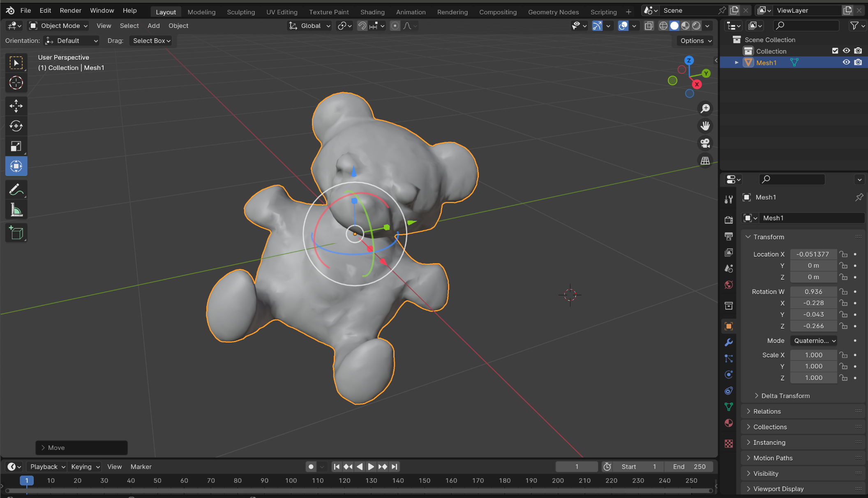Toggle X-Ray display mode
This screenshot has height=498, width=868.
[x=649, y=26]
